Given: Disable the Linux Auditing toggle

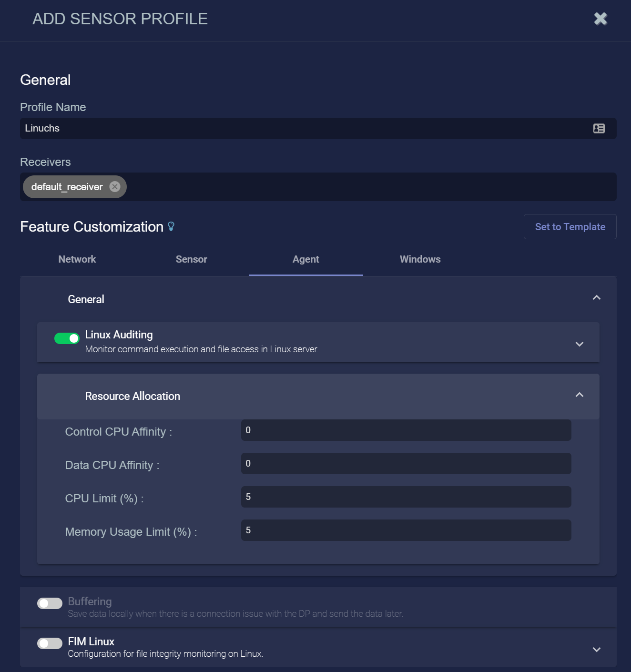Looking at the screenshot, I should point(67,338).
